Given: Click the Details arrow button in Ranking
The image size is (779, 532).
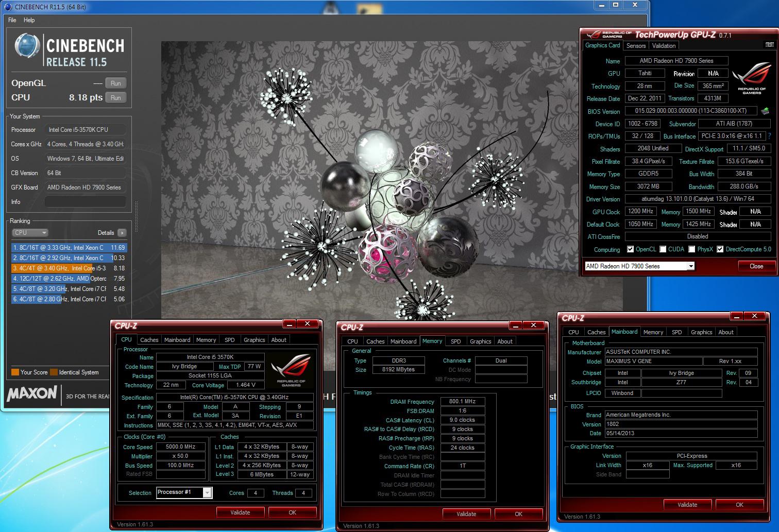Looking at the screenshot, I should point(122,233).
